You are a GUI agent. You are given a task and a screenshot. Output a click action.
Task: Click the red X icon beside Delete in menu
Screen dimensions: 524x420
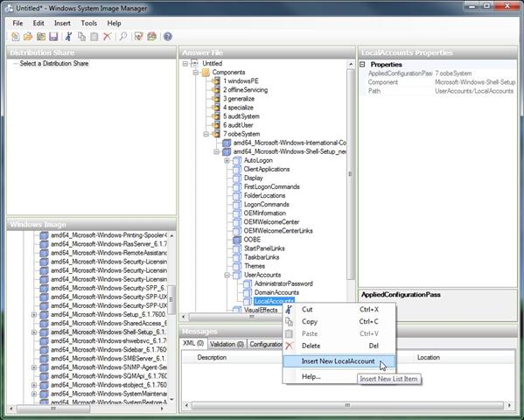click(x=289, y=346)
